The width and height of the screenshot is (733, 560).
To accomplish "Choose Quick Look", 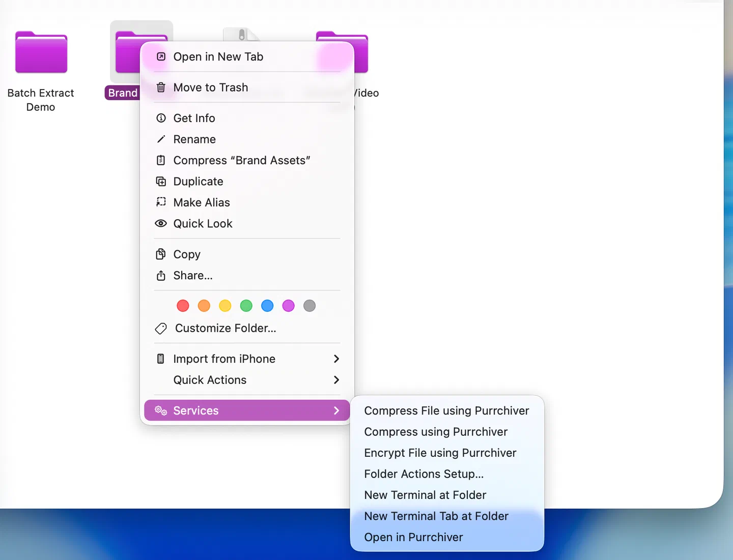I will click(x=247, y=223).
